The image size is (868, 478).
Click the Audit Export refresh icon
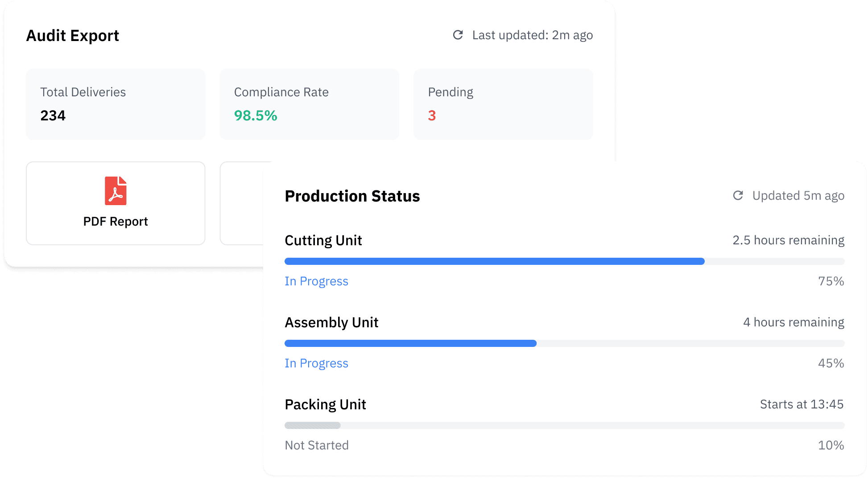point(458,35)
